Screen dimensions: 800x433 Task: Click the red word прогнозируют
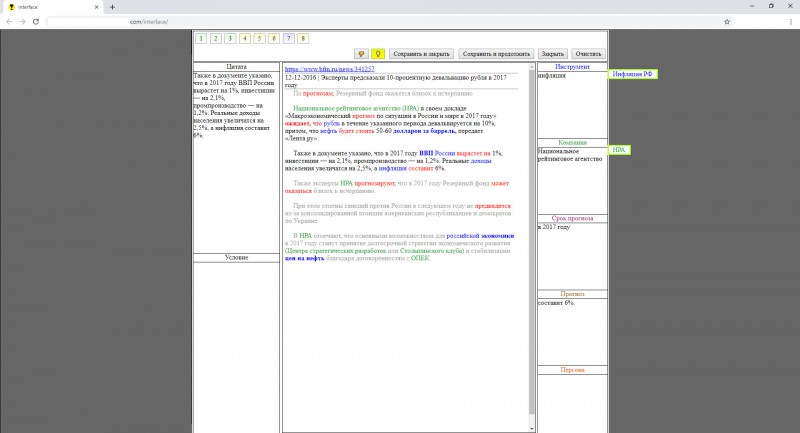(x=374, y=183)
